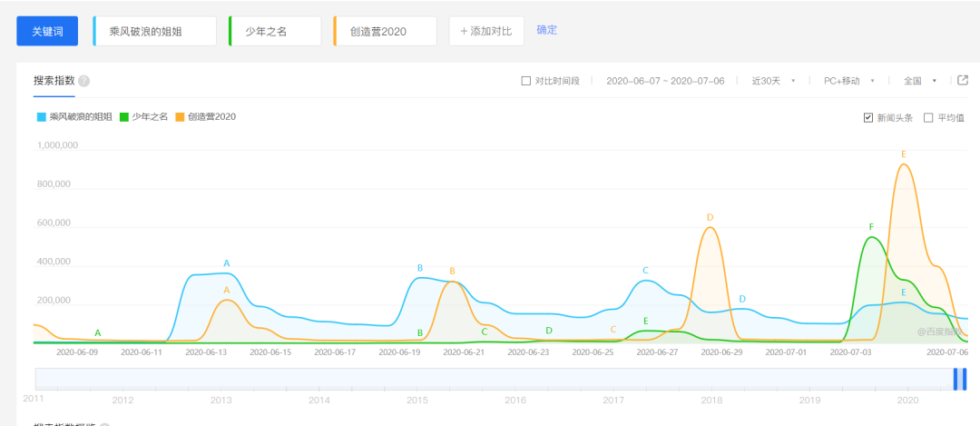Screen dimensions: 980x426
Task: Click the share/export icon beside 全国
Action: (x=963, y=80)
